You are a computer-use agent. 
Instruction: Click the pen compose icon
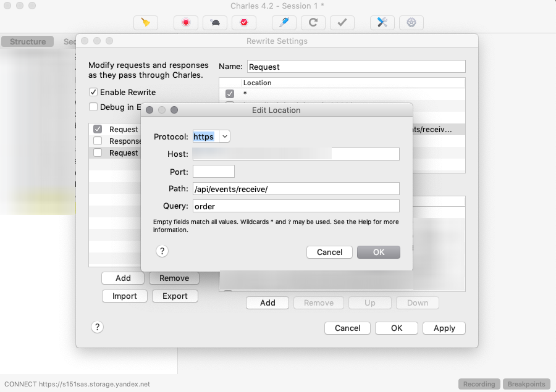coord(284,23)
